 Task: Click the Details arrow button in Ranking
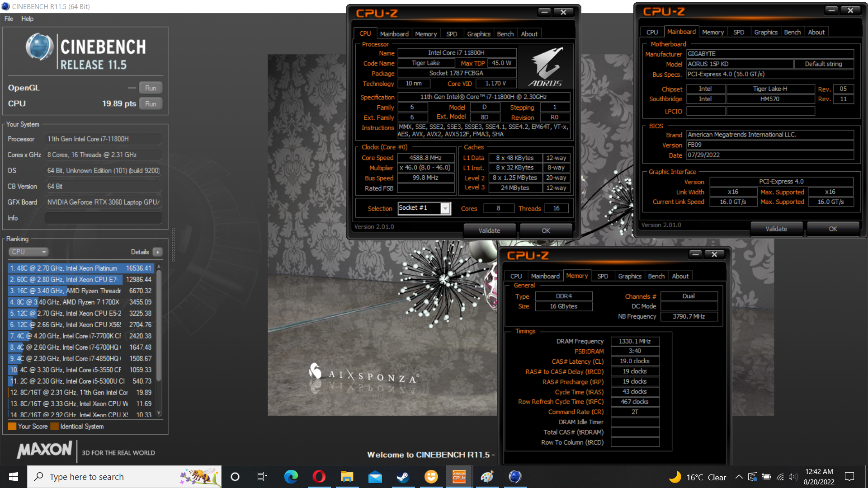157,252
